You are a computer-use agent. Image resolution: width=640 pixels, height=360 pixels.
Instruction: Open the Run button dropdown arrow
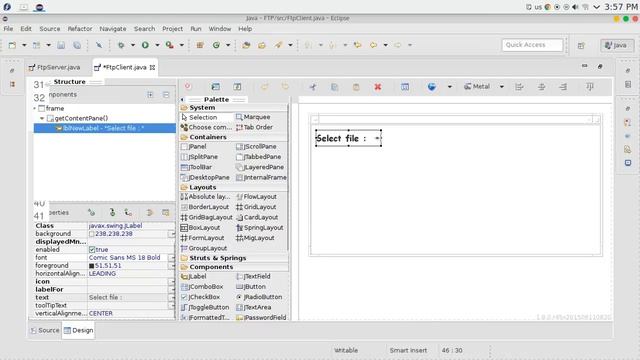[157, 45]
